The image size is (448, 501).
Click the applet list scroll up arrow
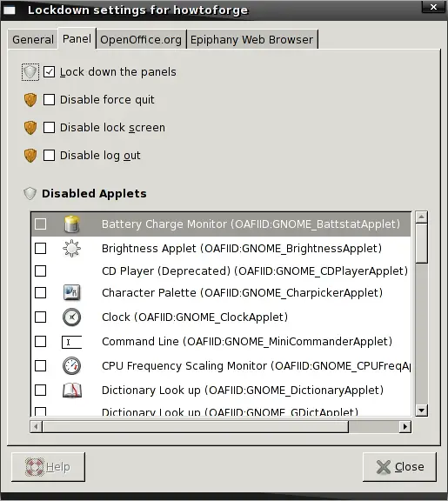coord(422,217)
